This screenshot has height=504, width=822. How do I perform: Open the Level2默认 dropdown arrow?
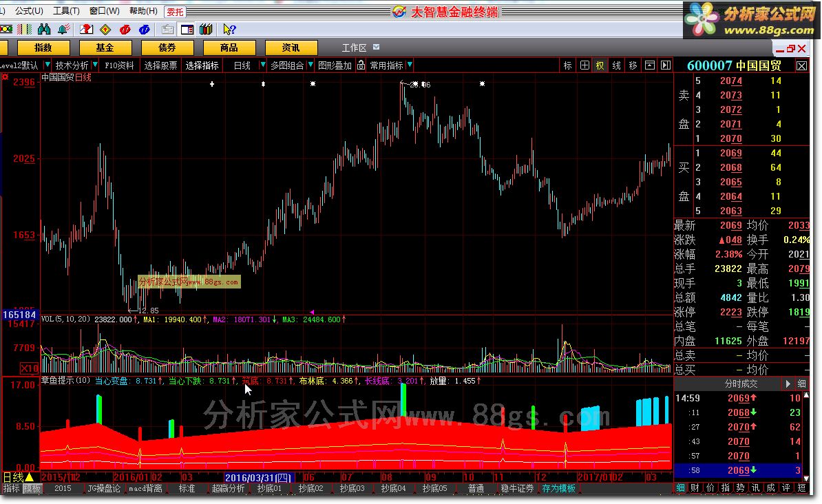tap(48, 65)
